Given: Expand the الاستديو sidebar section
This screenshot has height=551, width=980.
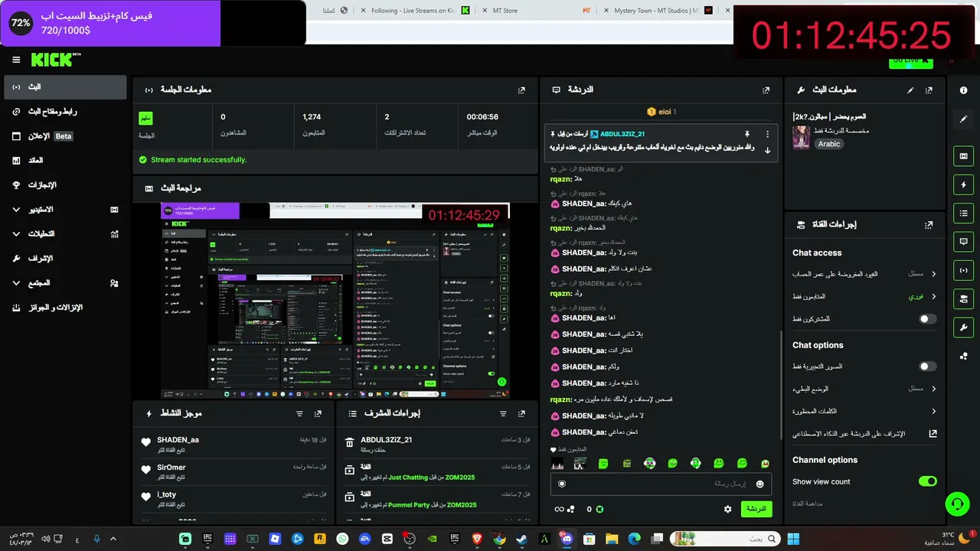Looking at the screenshot, I should pyautogui.click(x=65, y=210).
